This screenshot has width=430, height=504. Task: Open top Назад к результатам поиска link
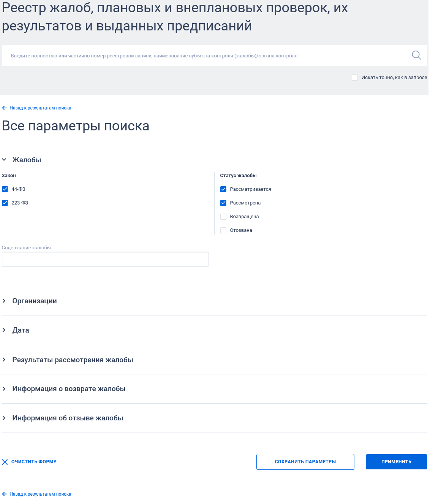coord(40,108)
